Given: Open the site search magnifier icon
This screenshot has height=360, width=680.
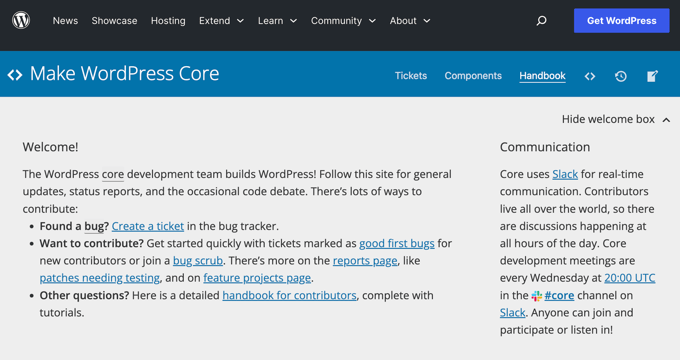Looking at the screenshot, I should tap(541, 20).
